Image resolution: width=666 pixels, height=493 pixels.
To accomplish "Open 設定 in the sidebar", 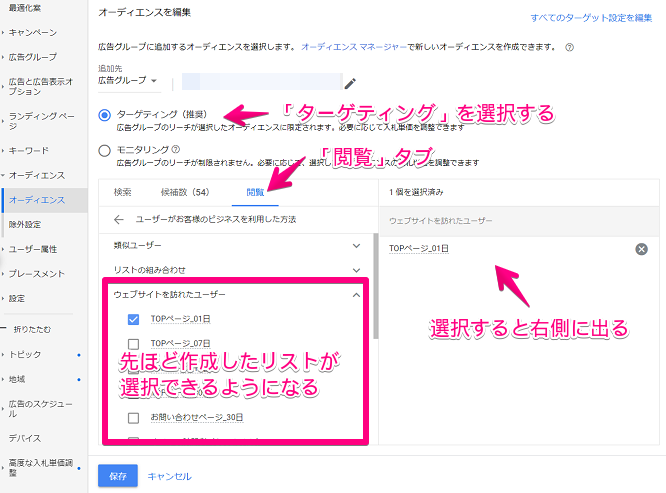I will (x=17, y=298).
